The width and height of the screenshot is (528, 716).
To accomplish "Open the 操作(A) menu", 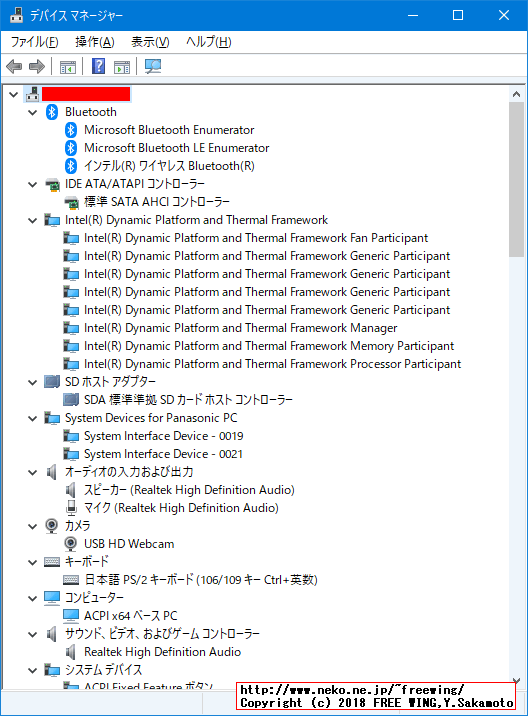I will (95, 42).
